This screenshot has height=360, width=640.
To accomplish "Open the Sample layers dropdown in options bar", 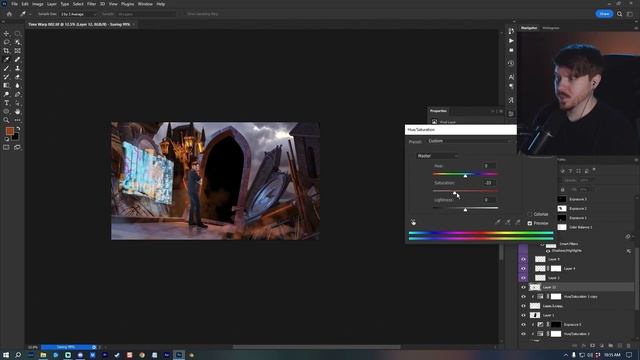I will [146, 14].
